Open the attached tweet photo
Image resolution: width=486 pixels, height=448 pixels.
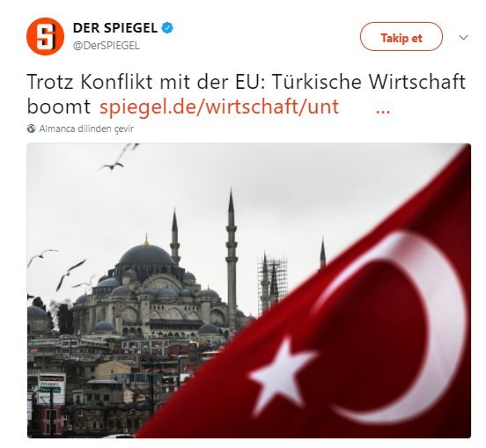pyautogui.click(x=249, y=290)
